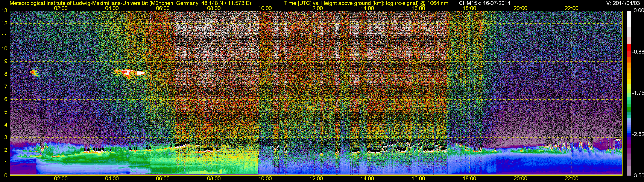
Task: Click the 0 km height axis label
Action: (6, 176)
